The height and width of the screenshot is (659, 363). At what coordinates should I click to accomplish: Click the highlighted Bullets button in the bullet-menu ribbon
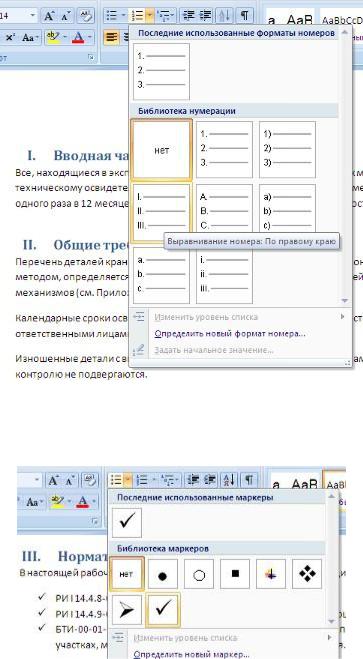click(x=116, y=480)
